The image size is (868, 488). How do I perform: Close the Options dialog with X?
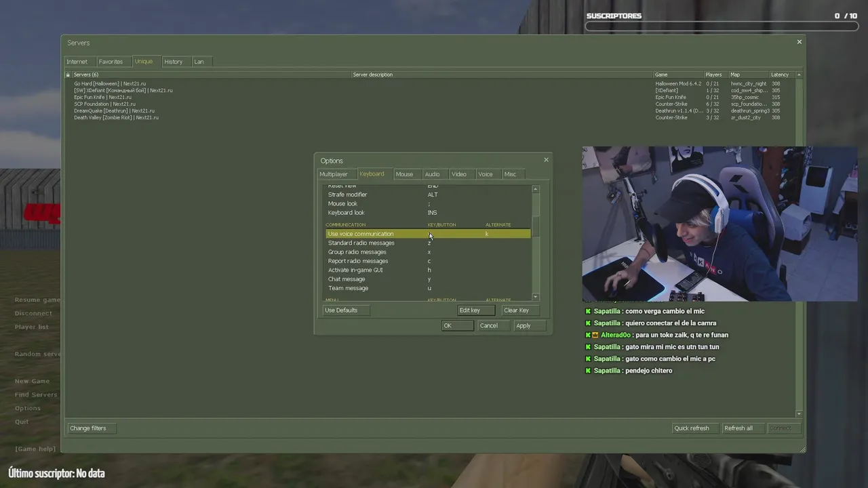pyautogui.click(x=546, y=160)
